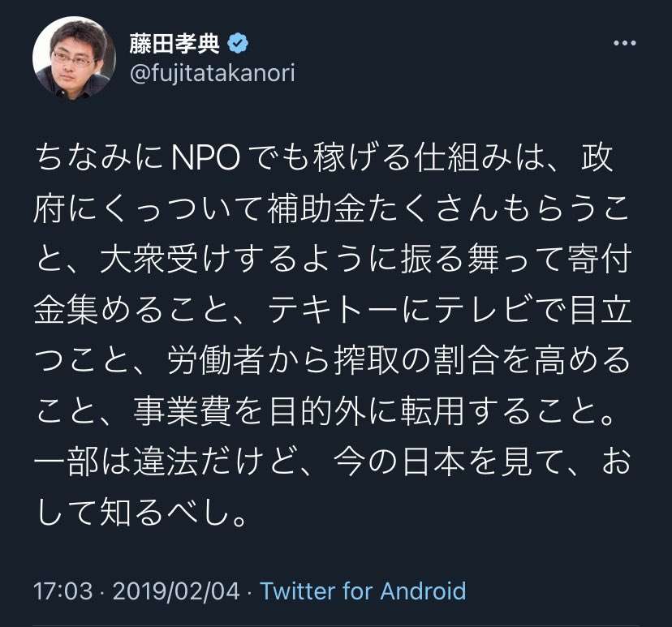Click the final line して知るべし。
The image size is (672, 627).
coord(141,512)
